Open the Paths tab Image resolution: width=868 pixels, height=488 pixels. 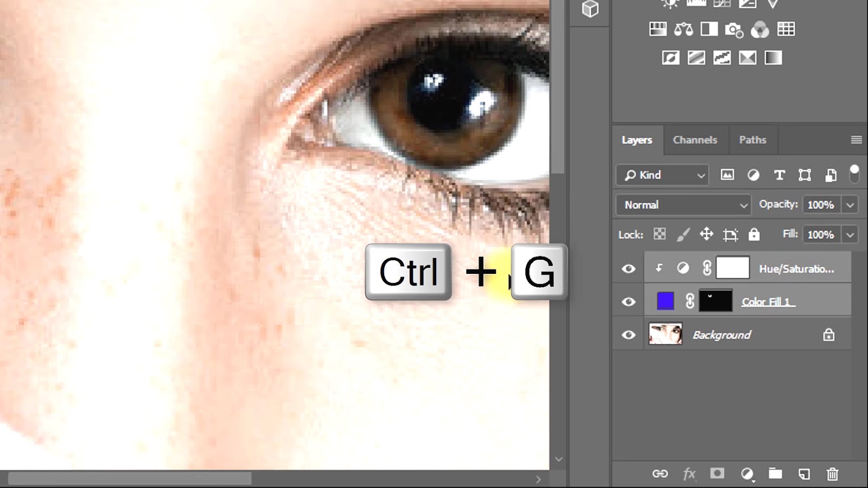(752, 140)
